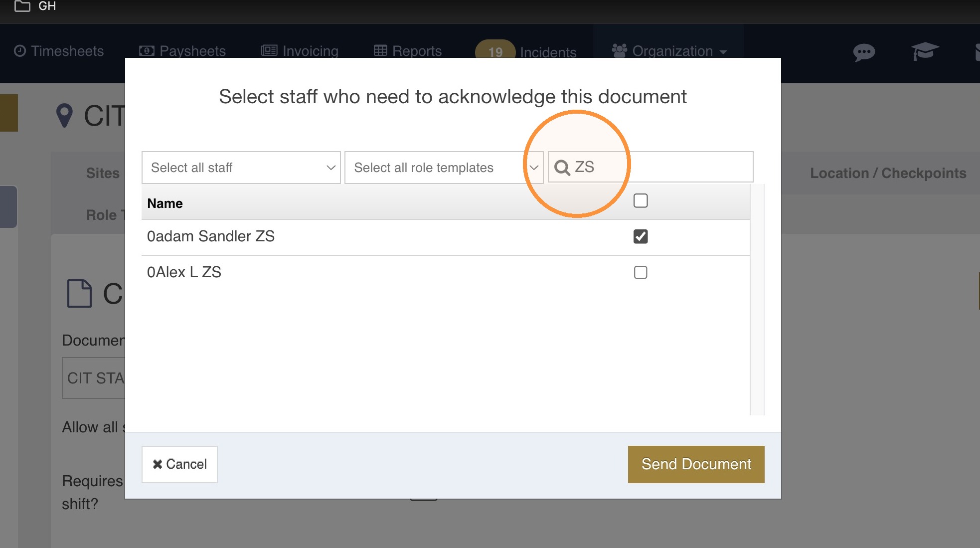The image size is (980, 548).
Task: Open the Timesheets menu item
Action: [x=59, y=51]
